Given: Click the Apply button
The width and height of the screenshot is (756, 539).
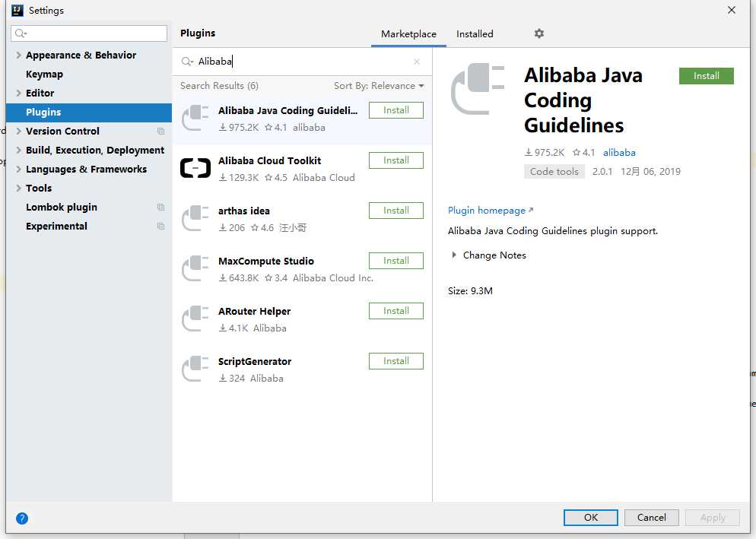Looking at the screenshot, I should [713, 518].
